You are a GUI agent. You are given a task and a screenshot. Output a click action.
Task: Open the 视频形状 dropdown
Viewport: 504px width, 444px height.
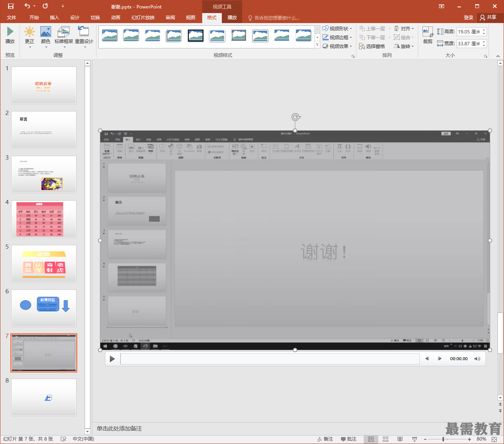[337, 28]
